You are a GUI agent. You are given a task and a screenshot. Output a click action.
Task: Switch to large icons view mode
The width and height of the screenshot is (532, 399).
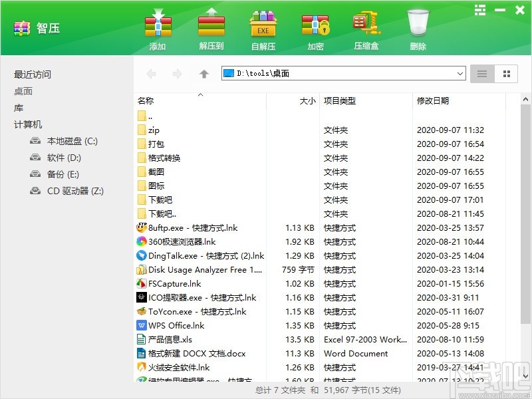click(x=507, y=74)
